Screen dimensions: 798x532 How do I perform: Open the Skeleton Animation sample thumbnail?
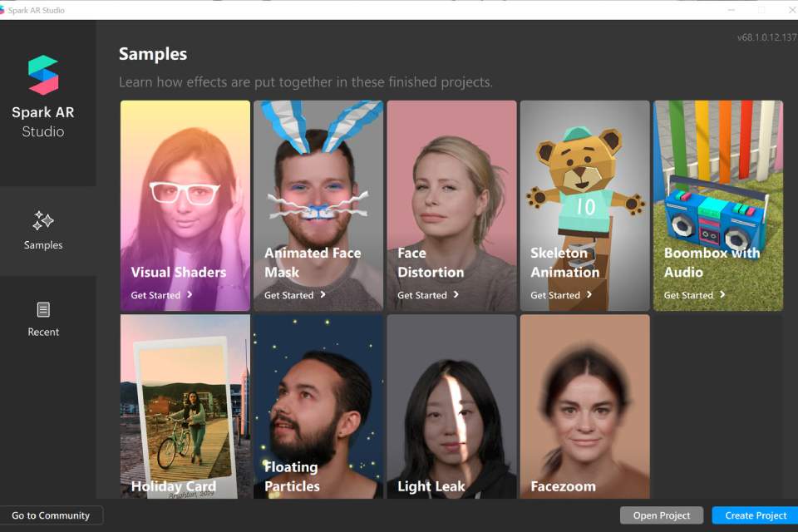tap(585, 175)
